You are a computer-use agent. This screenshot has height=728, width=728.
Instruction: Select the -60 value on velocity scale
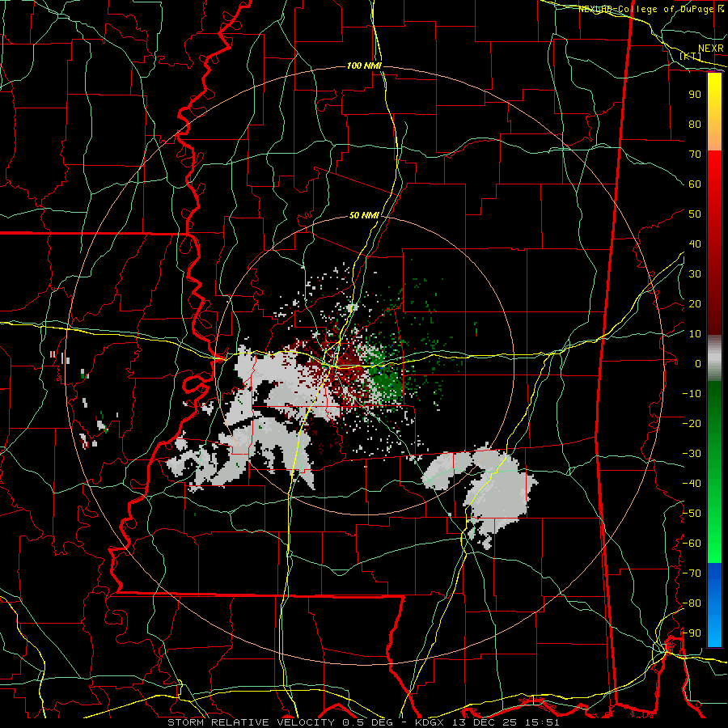pyautogui.click(x=692, y=544)
